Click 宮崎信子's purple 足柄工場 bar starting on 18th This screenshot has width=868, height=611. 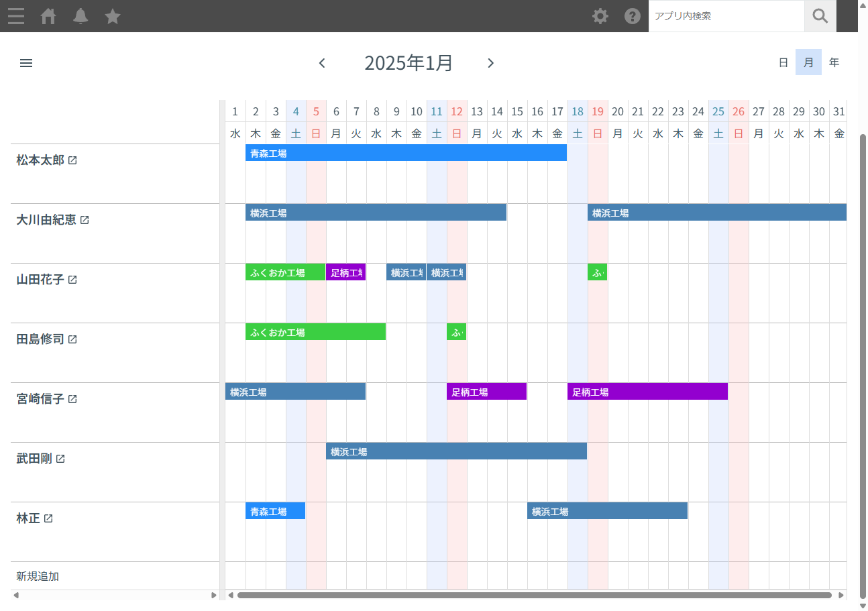coord(647,392)
